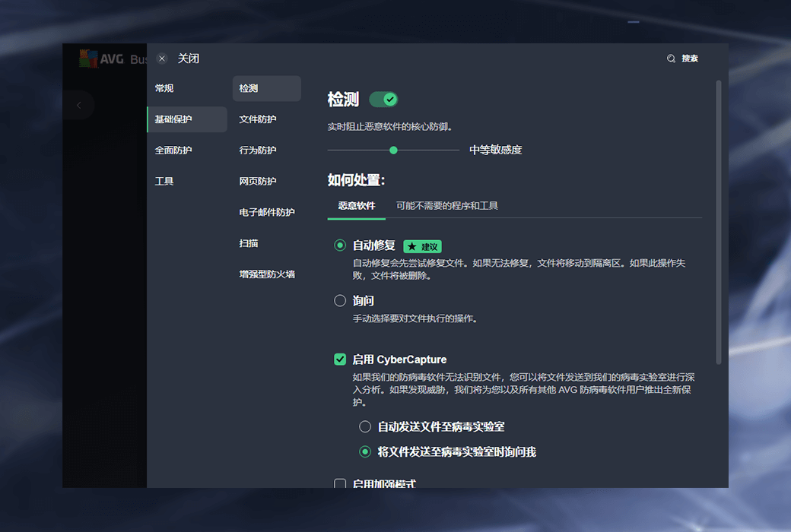Viewport: 791px width, 532px height.
Task: Open 增强型防火墙 settings page
Action: [267, 274]
